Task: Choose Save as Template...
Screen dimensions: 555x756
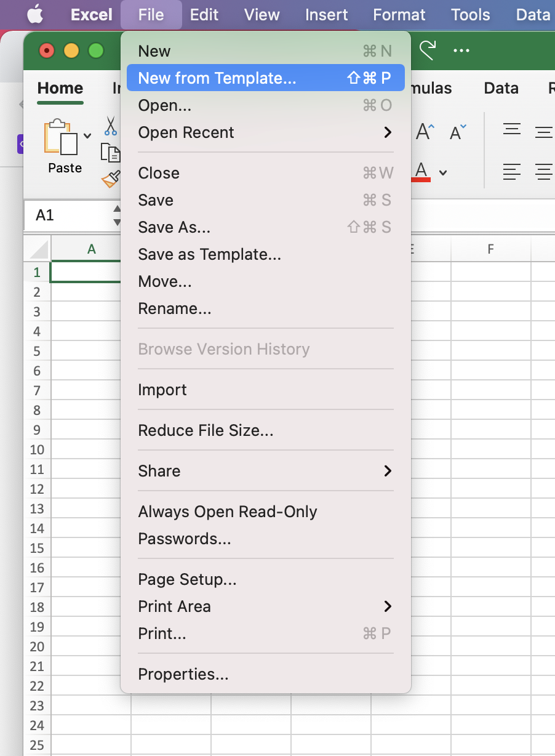Action: [266, 254]
